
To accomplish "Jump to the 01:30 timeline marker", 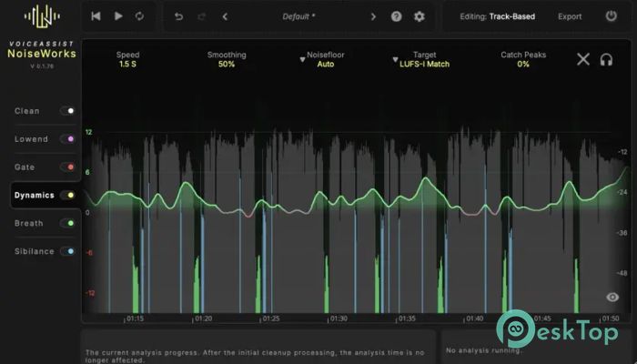I will tap(339, 318).
